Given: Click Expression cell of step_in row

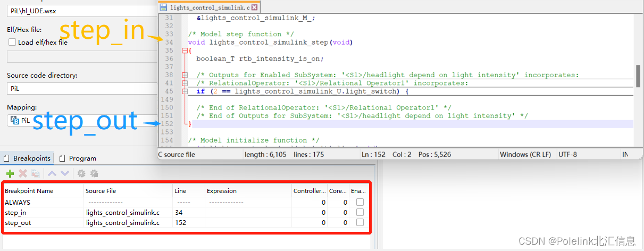Looking at the screenshot, I should 248,212.
